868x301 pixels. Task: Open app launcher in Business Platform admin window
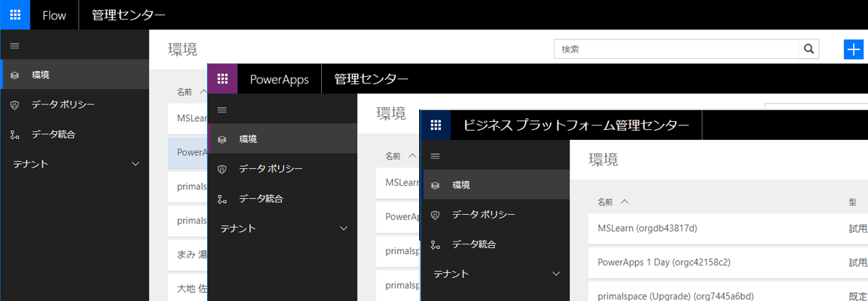click(436, 125)
